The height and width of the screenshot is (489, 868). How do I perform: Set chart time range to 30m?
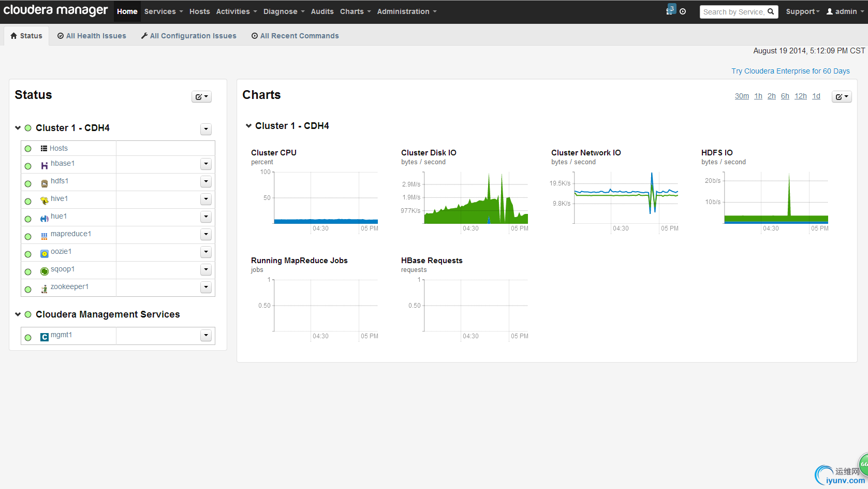[742, 96]
